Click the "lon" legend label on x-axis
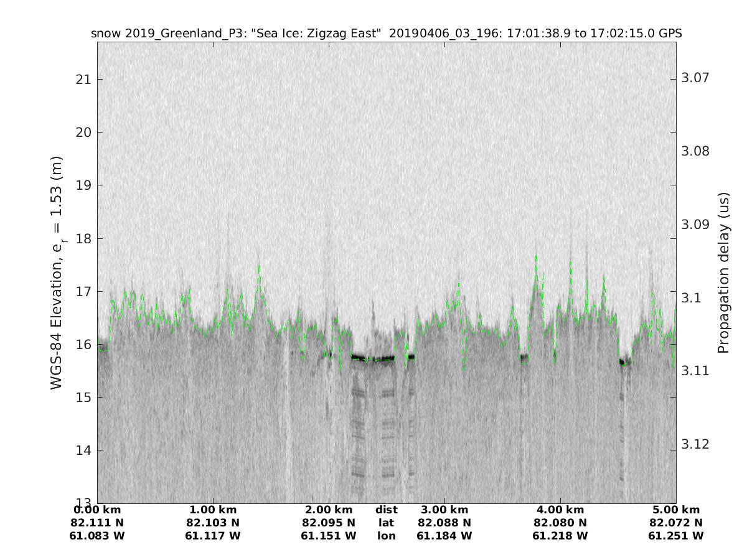This screenshot has width=747, height=560. coord(386,536)
